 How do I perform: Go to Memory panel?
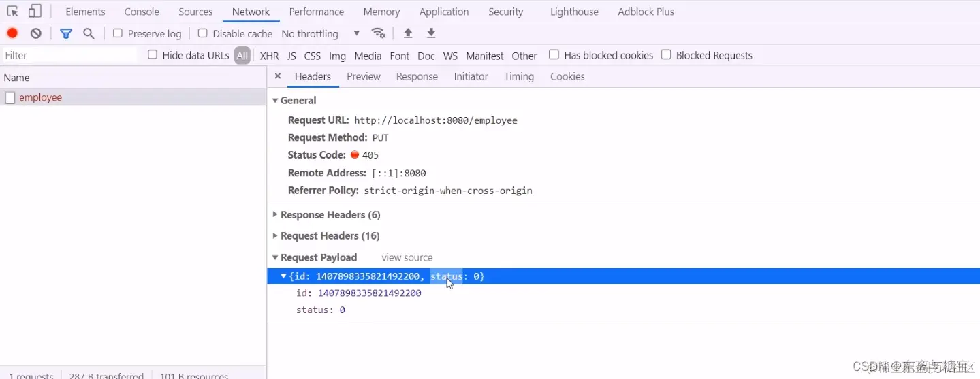point(381,12)
